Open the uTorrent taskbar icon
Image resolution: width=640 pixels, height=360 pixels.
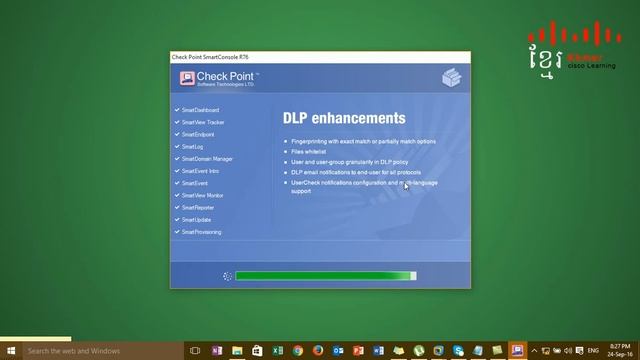[x=418, y=351]
